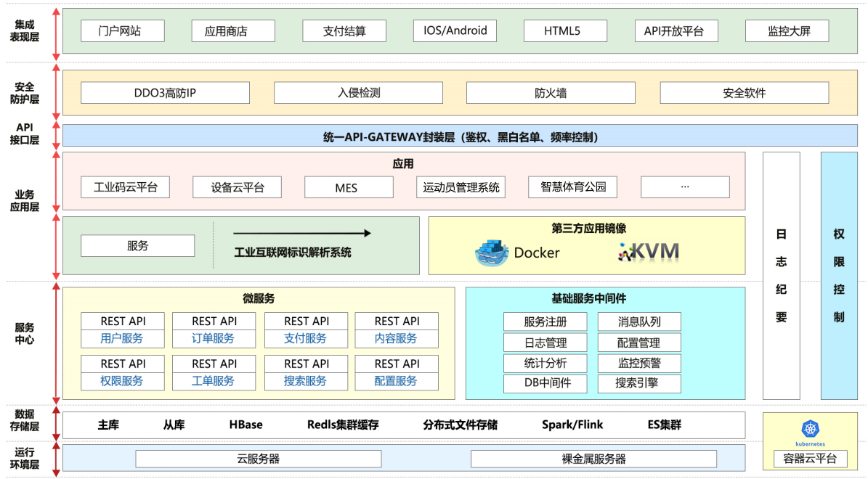Click the Redis集群缓存 label
868x479 pixels.
[x=344, y=425]
